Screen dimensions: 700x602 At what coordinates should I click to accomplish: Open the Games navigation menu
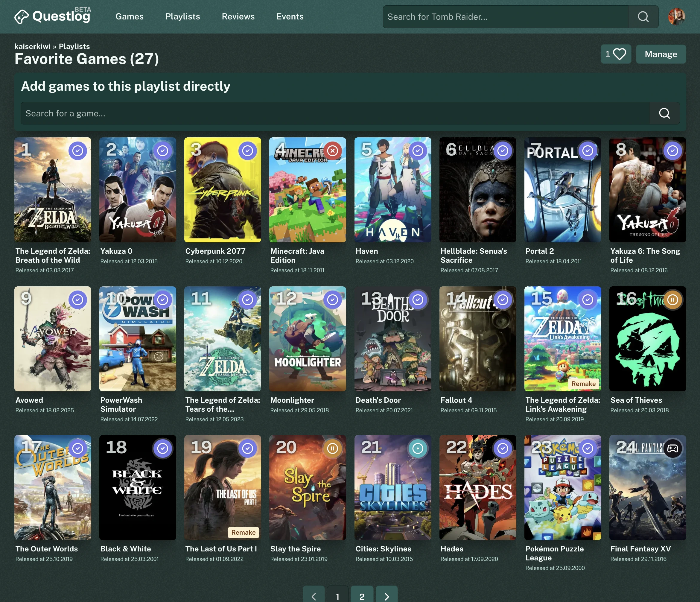pyautogui.click(x=130, y=16)
